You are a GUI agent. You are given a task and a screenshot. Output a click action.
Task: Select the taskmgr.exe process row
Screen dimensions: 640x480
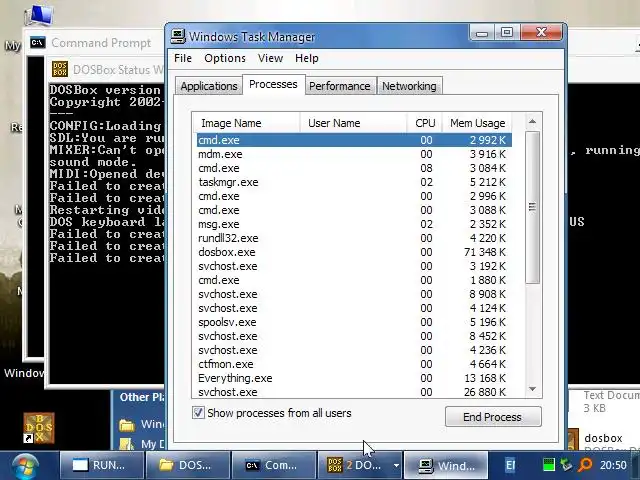pos(354,182)
